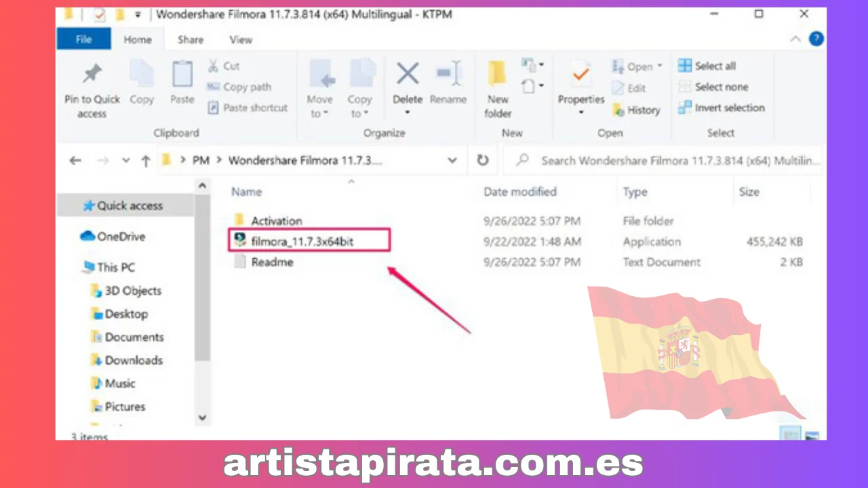Click the Edit ribbon button
This screenshot has width=868, height=488.
coord(629,88)
